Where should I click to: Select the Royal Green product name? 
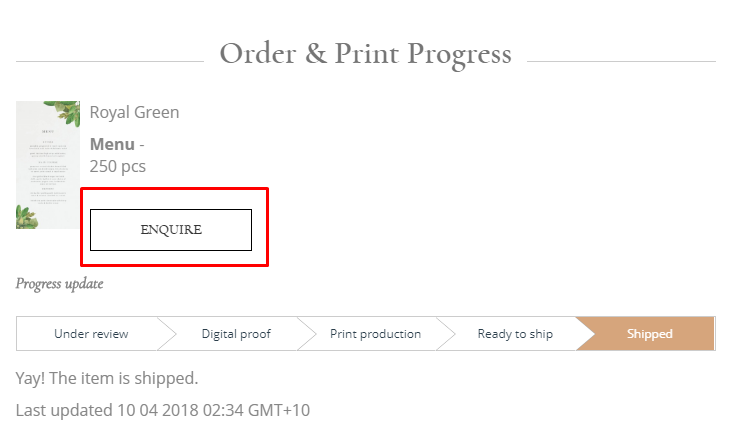[134, 113]
